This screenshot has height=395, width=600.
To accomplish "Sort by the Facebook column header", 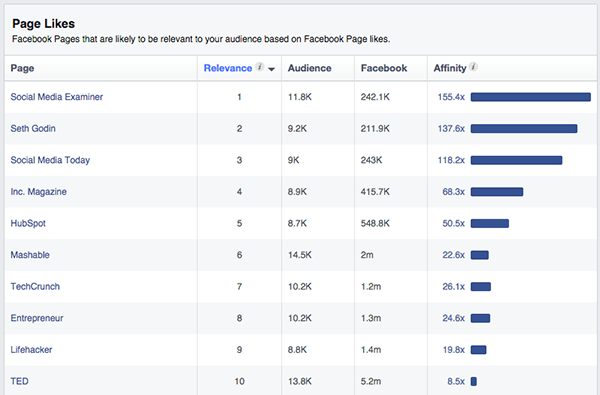I will [x=384, y=68].
